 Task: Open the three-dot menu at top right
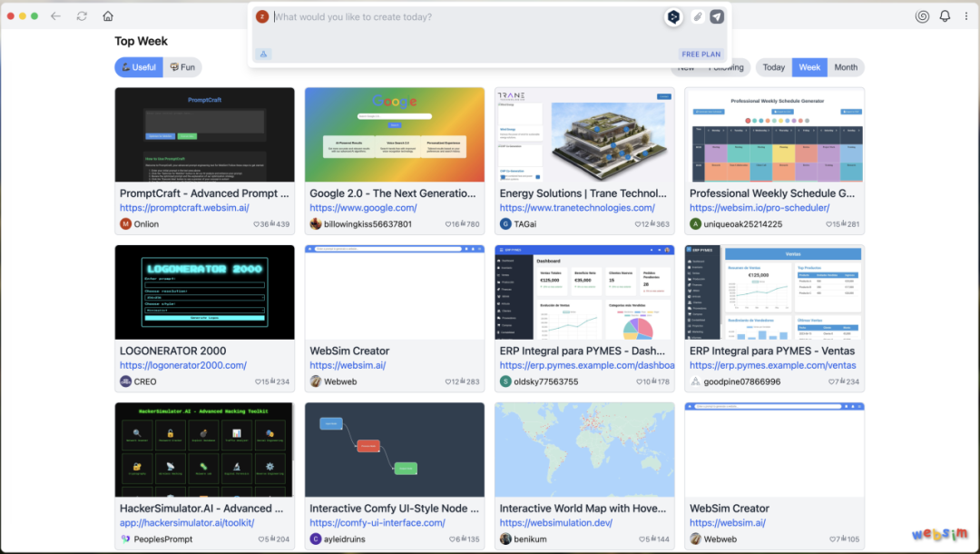pos(965,16)
